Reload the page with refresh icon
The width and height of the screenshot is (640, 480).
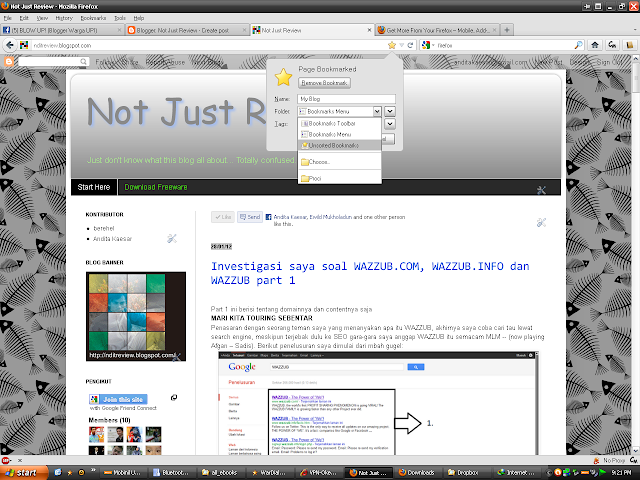(x=410, y=45)
